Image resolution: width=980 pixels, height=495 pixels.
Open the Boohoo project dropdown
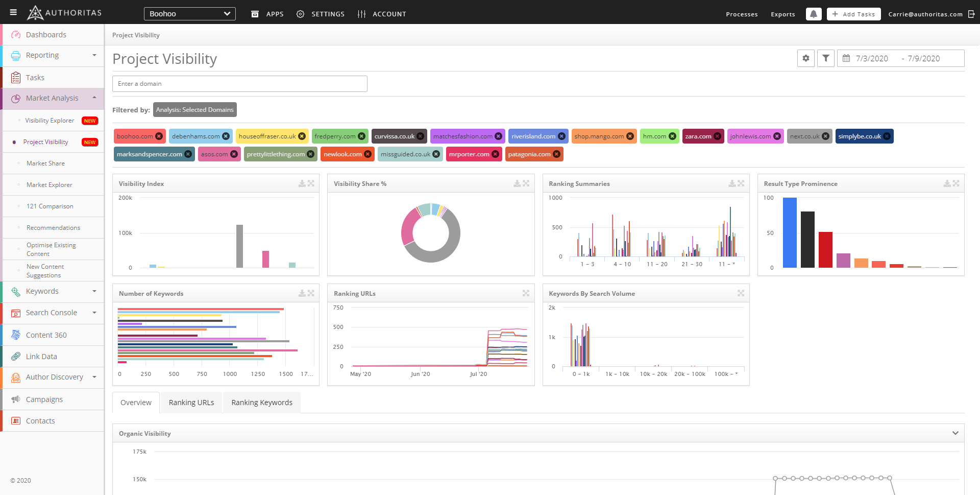click(189, 14)
